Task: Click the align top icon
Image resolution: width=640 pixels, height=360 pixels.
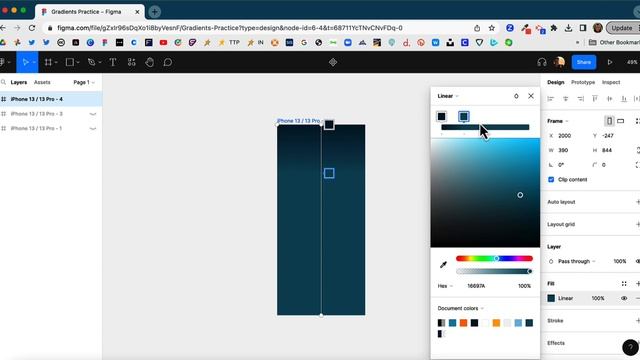Action: click(595, 99)
